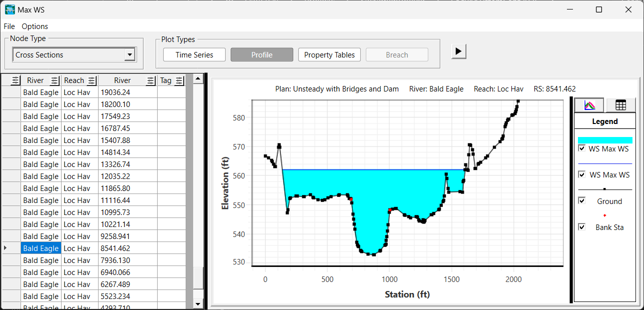The width and height of the screenshot is (644, 310).
Task: Open filter icon on river station column
Action: (x=150, y=80)
